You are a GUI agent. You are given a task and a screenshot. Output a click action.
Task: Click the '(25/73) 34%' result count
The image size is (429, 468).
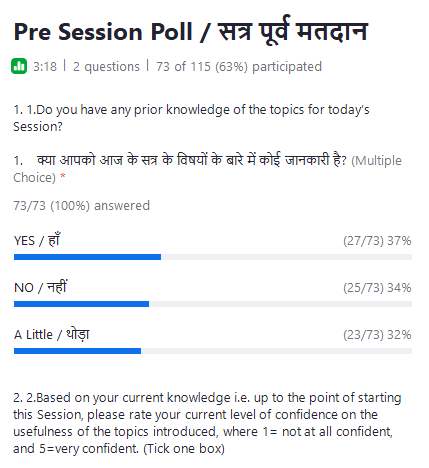click(x=377, y=288)
